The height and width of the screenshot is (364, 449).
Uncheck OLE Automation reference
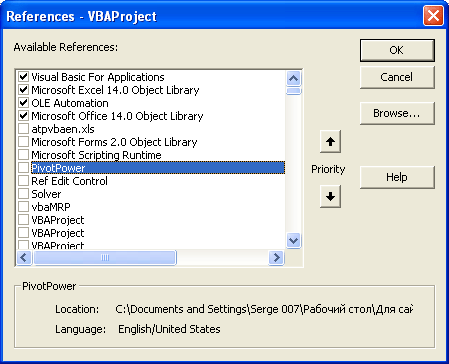click(23, 103)
